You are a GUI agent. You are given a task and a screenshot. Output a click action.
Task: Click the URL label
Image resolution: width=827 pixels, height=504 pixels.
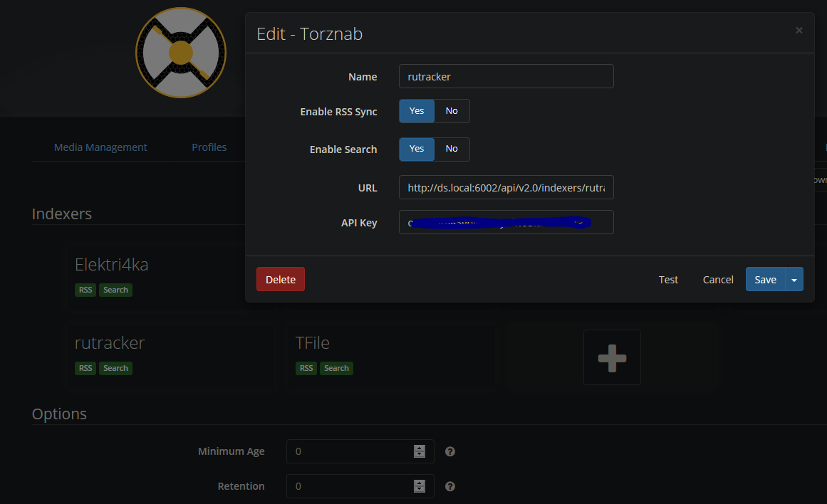[368, 188]
